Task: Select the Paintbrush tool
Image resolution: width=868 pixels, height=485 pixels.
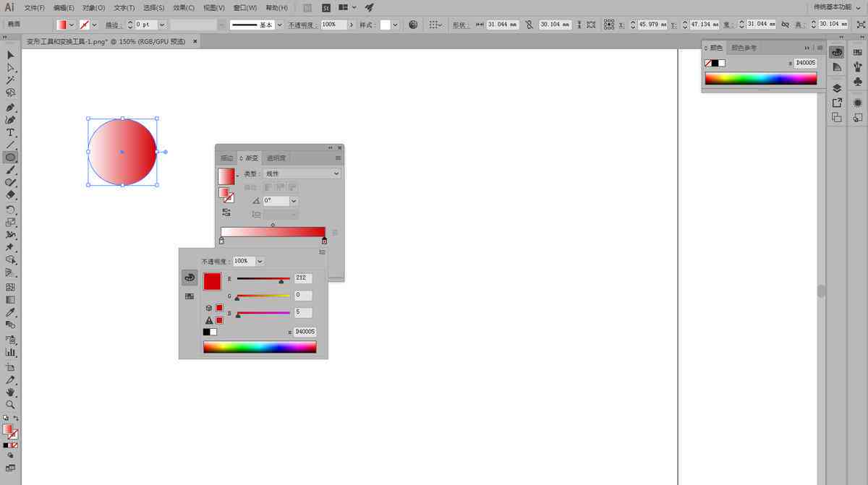Action: point(11,170)
